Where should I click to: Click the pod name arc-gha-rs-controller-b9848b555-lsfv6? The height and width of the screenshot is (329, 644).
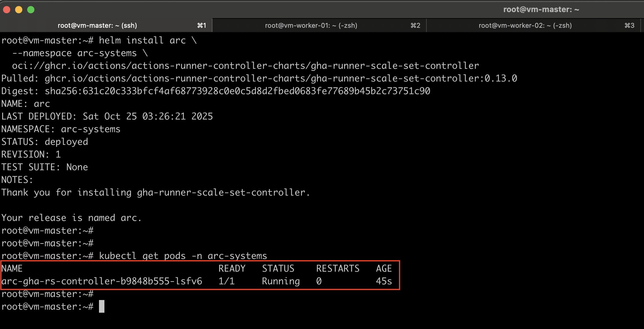(102, 281)
